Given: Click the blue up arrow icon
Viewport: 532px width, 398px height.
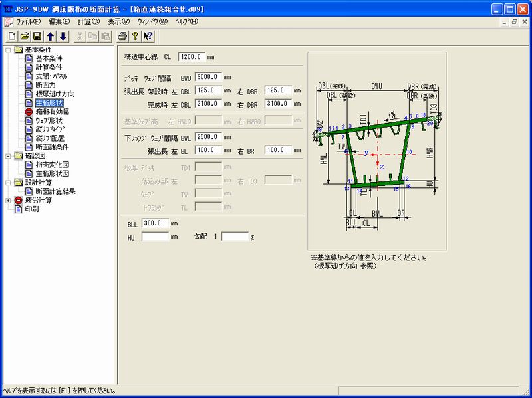Looking at the screenshot, I should tap(51, 36).
